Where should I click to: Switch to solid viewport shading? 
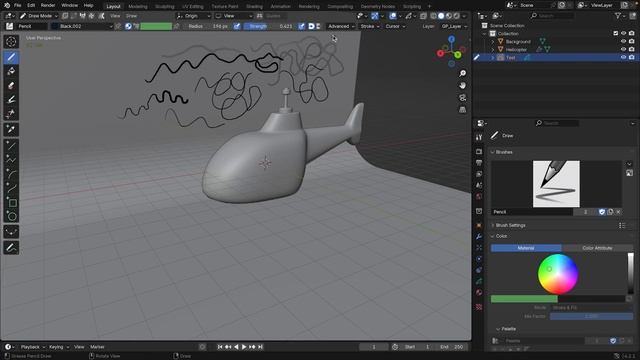pyautogui.click(x=441, y=16)
